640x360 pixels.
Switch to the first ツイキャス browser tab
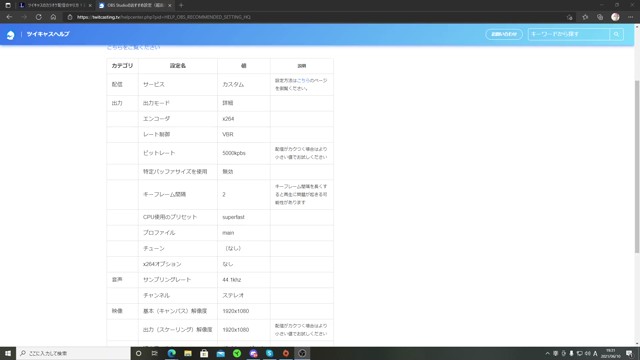(55, 5)
